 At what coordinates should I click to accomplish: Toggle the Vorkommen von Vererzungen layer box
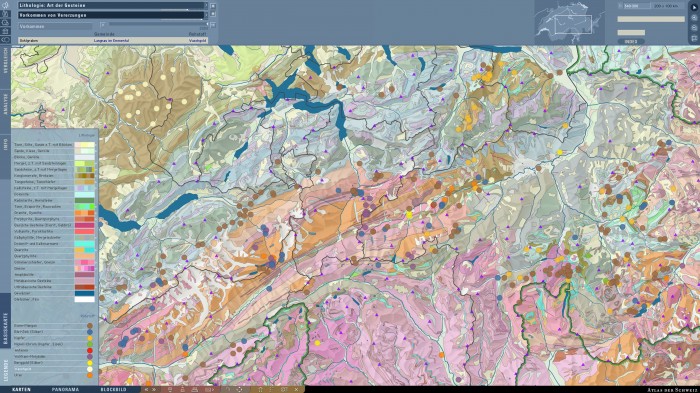[x=213, y=14]
